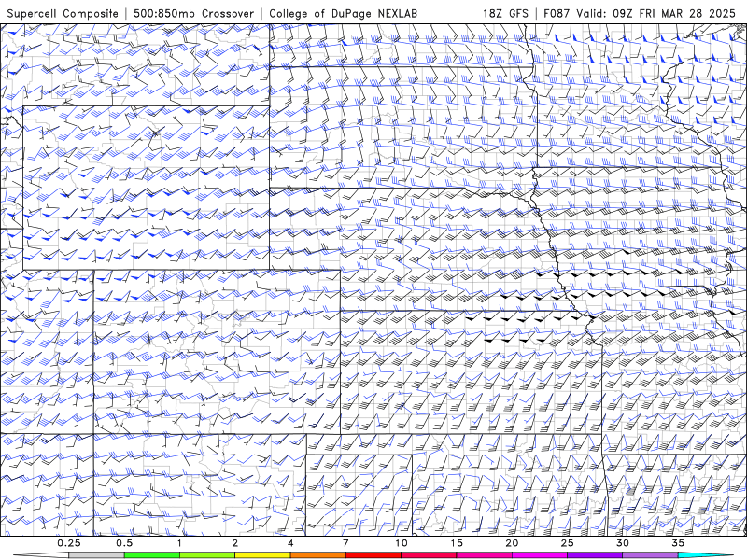Click the "15" color scale label
This screenshot has height=560, width=747.
(x=457, y=543)
